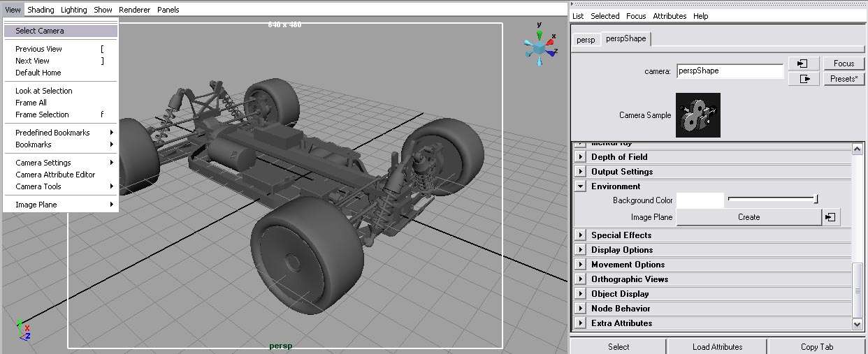Click the Presets* button

(x=844, y=79)
